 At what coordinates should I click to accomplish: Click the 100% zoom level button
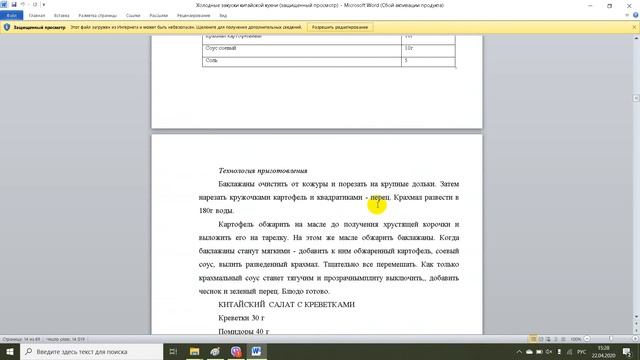pyautogui.click(x=576, y=339)
